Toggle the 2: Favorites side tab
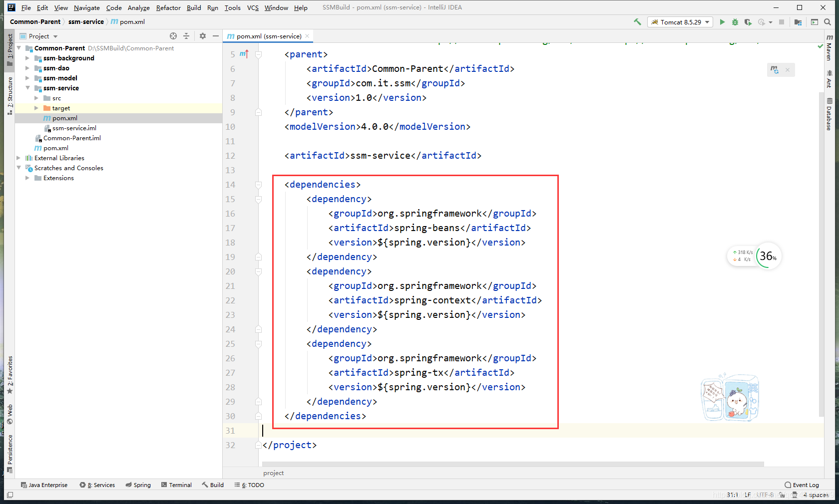Image resolution: width=839 pixels, height=504 pixels. point(10,375)
